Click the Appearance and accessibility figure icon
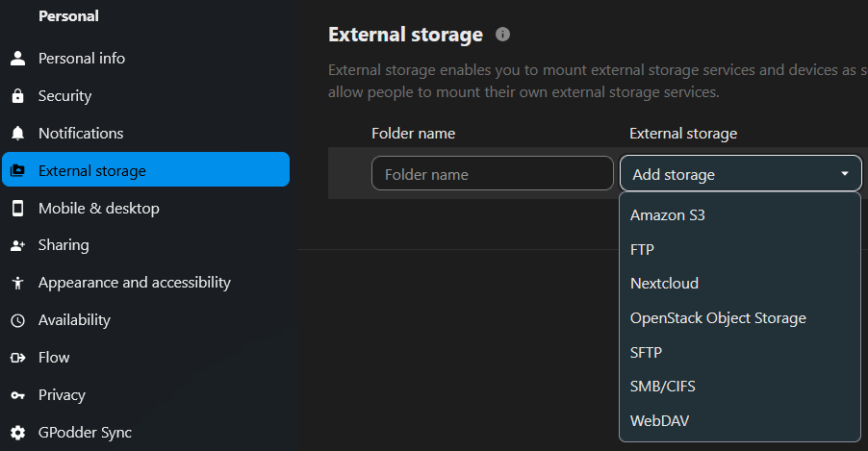 tap(17, 283)
